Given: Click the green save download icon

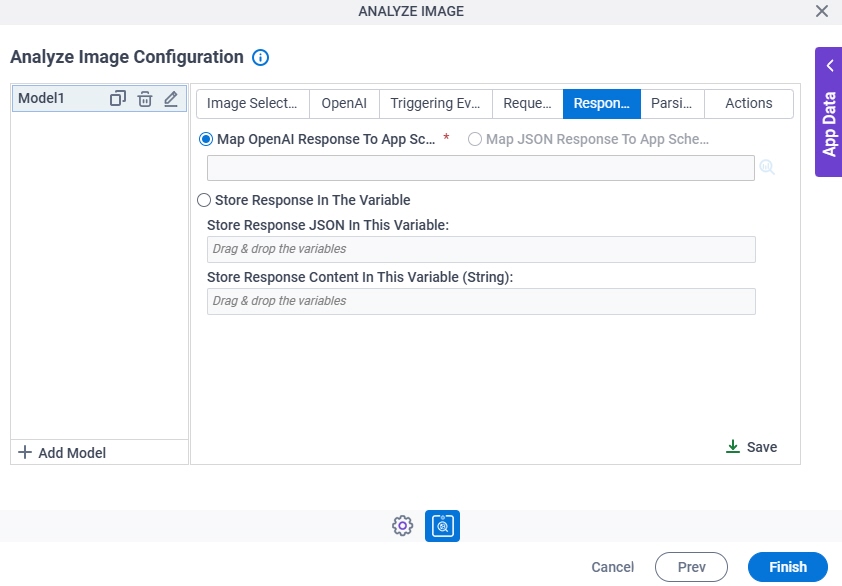Looking at the screenshot, I should click(732, 447).
